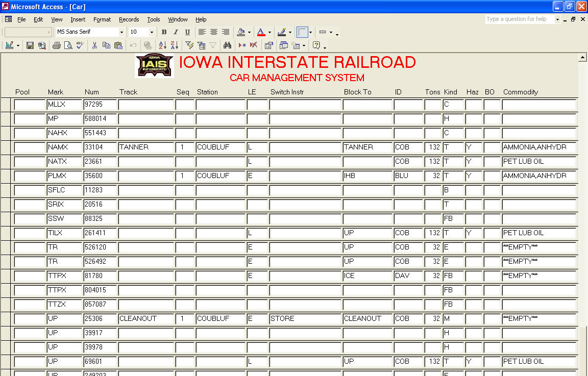Click Commodity field for NATX 23661 row
This screenshot has width=588, height=376.
click(x=539, y=162)
